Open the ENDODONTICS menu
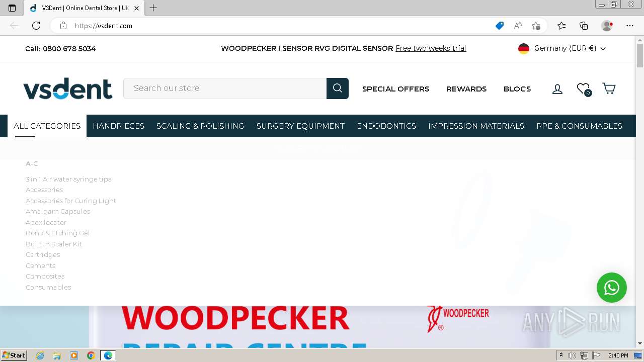 click(x=386, y=126)
